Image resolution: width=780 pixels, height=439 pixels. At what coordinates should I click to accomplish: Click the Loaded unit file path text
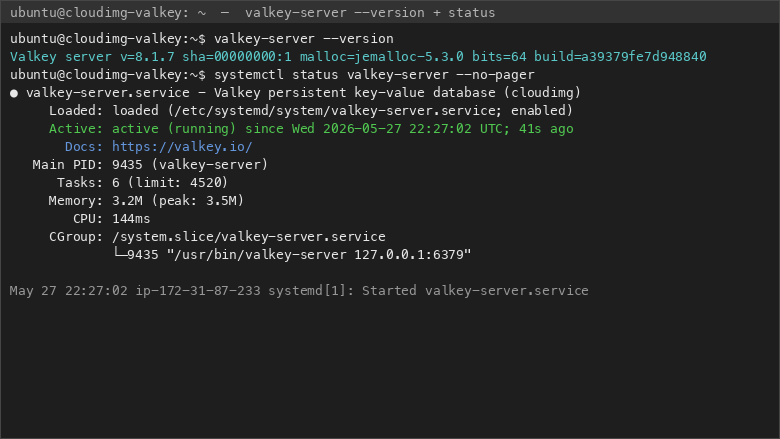334,111
